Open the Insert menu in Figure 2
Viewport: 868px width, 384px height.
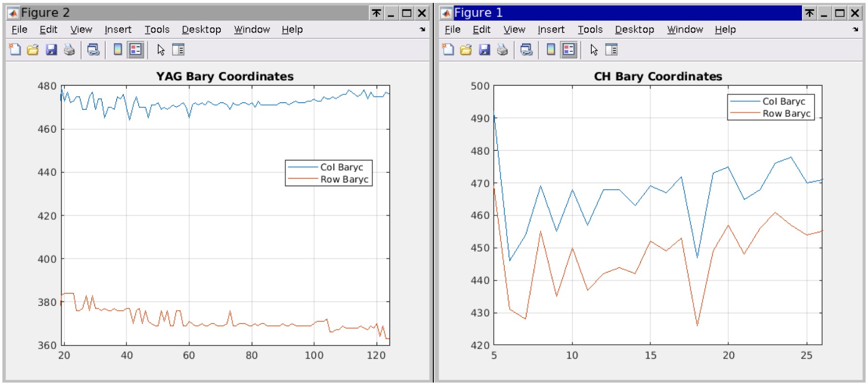coord(118,30)
